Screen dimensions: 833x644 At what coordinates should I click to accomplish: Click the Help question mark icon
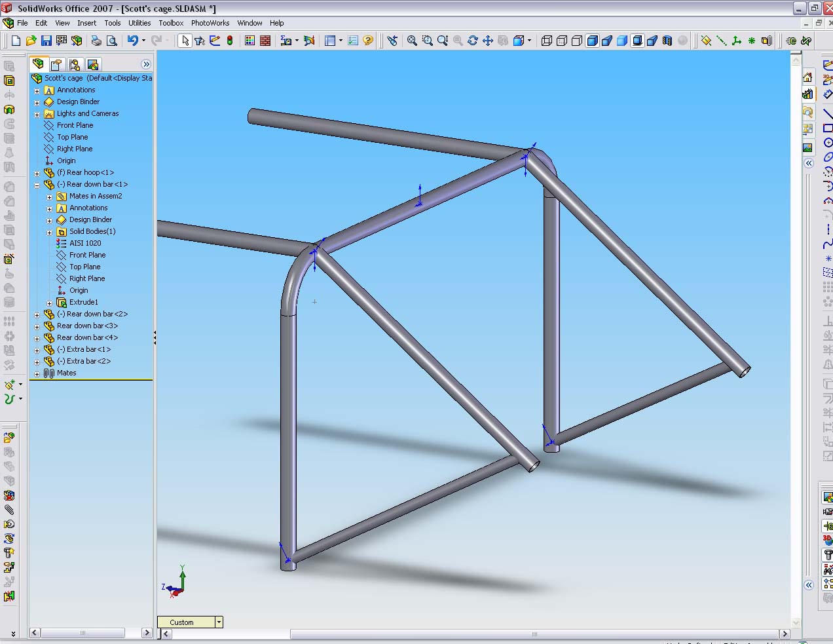tap(368, 41)
